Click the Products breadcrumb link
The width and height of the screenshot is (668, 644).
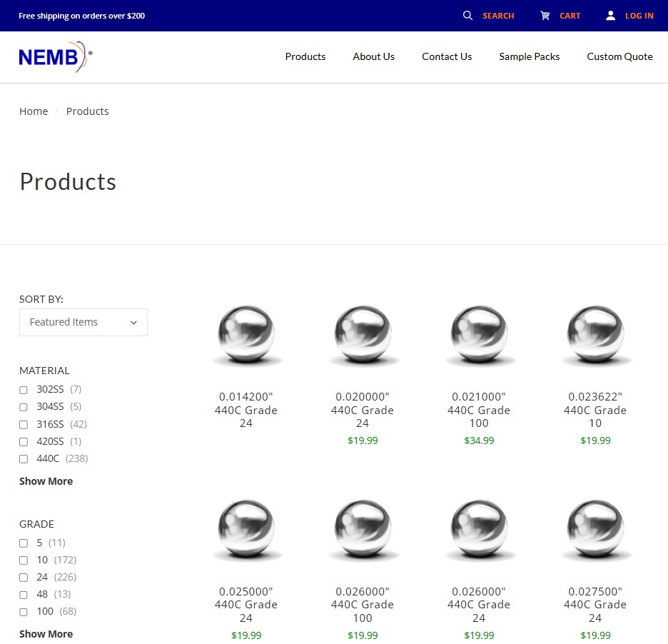pos(87,111)
